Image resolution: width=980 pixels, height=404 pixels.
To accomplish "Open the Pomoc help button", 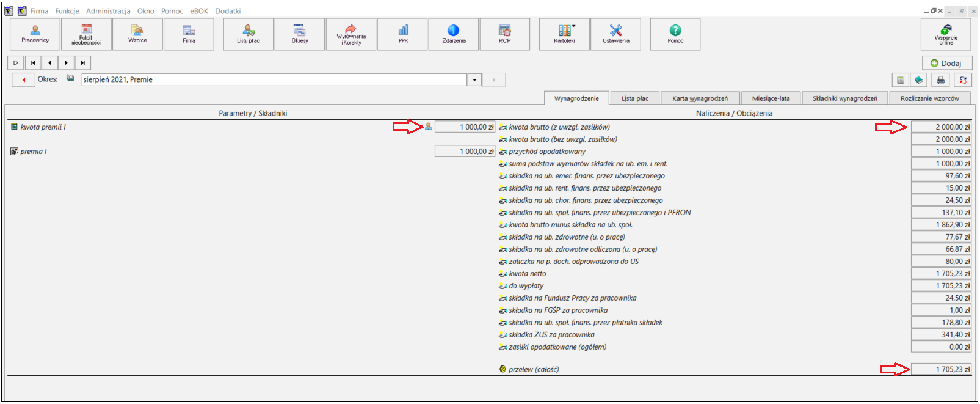I will coord(675,34).
